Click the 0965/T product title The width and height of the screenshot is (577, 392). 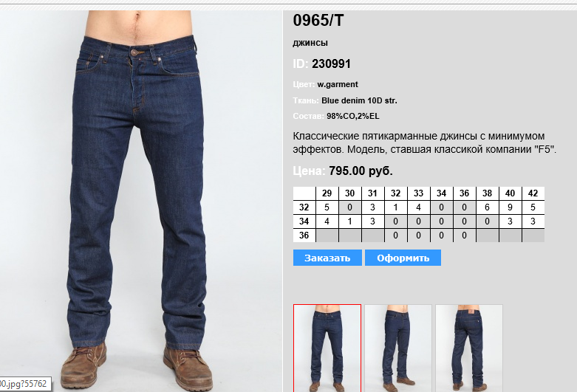point(318,20)
